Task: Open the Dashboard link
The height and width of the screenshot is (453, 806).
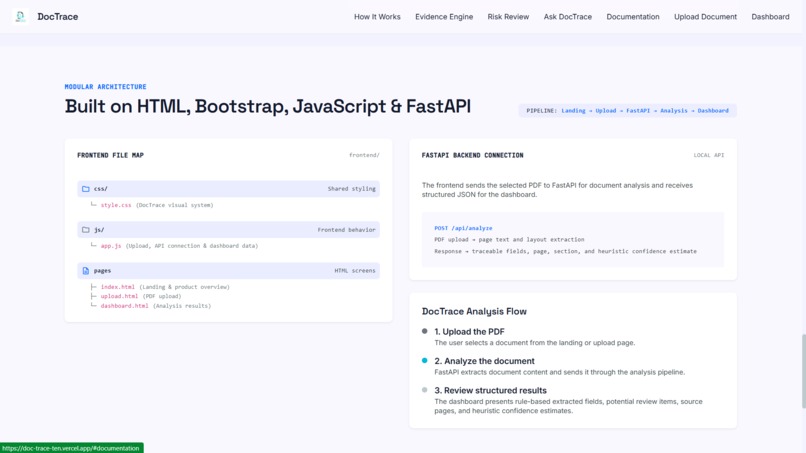Action: pyautogui.click(x=770, y=16)
